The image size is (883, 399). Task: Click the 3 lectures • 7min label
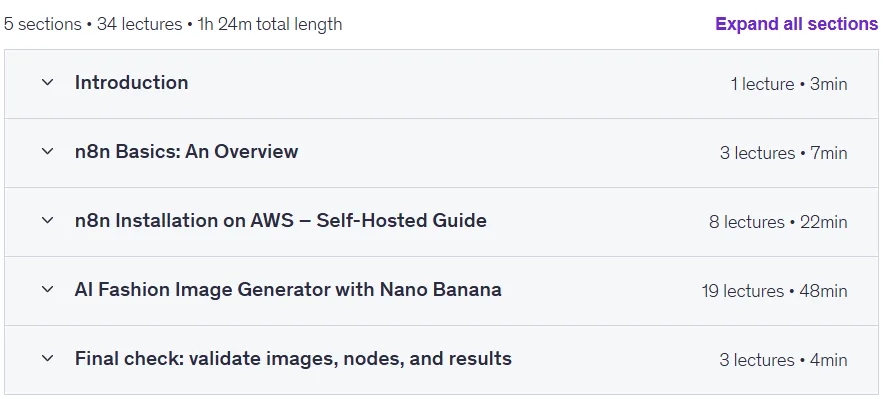(783, 153)
